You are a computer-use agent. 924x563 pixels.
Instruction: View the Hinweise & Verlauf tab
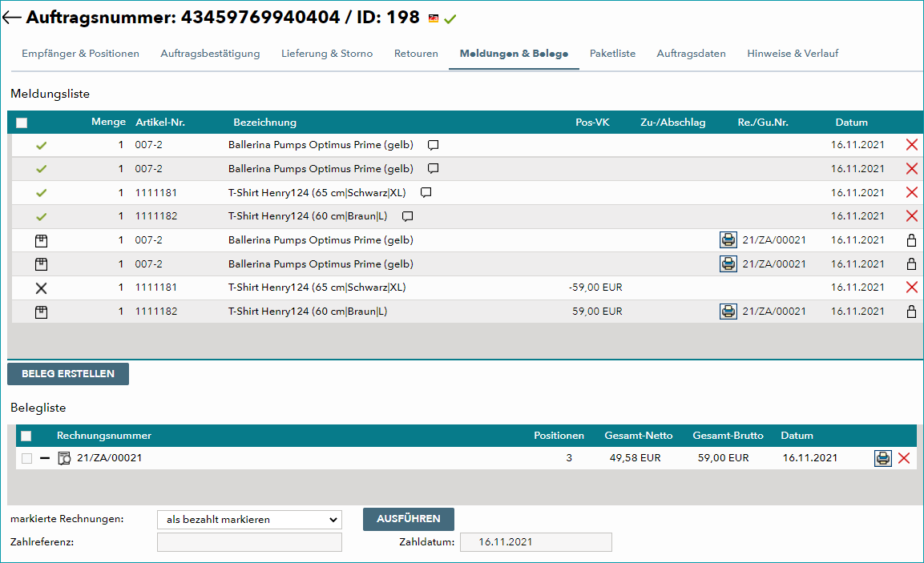(793, 54)
